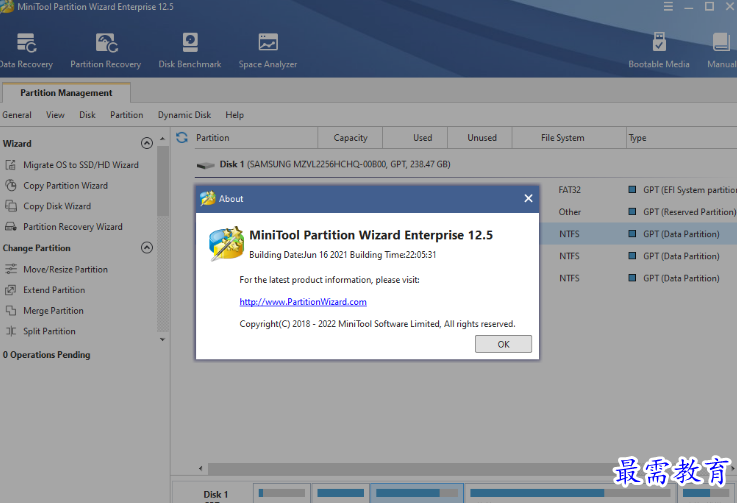This screenshot has width=737, height=503.
Task: Open the Data Recovery tool icon
Action: pyautogui.click(x=26, y=43)
